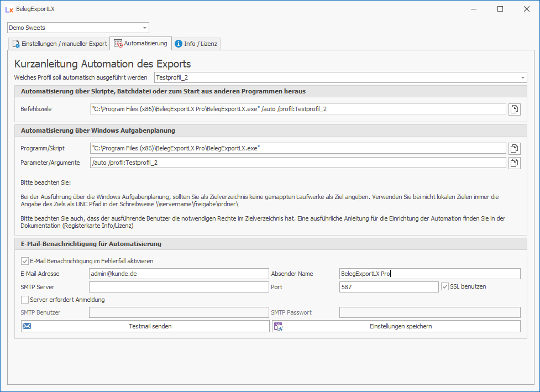Screen dimensions: 540x392
Task: Click the Info / Lizenz tab's info icon
Action: (179, 44)
